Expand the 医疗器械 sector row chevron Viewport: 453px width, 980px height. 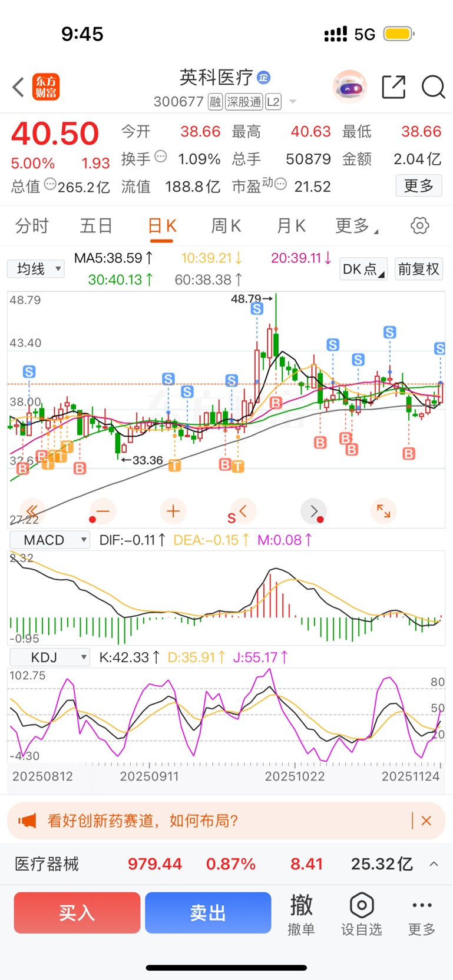pyautogui.click(x=434, y=864)
